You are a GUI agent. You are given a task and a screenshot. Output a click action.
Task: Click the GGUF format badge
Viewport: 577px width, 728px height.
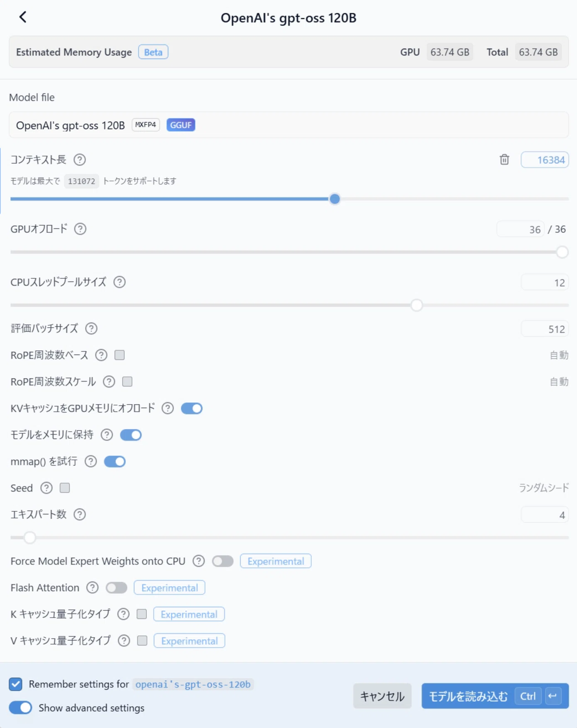tap(181, 125)
